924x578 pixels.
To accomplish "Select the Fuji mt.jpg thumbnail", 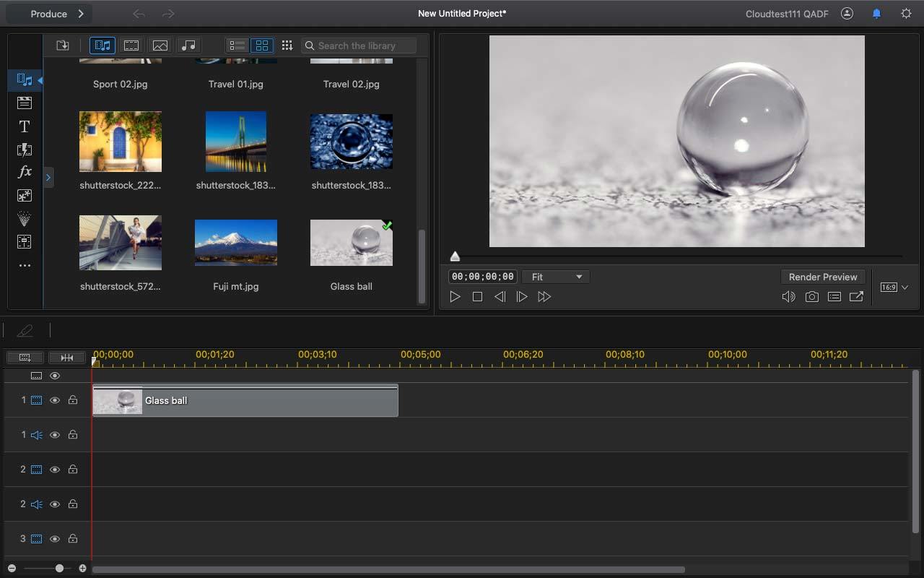I will click(x=235, y=243).
